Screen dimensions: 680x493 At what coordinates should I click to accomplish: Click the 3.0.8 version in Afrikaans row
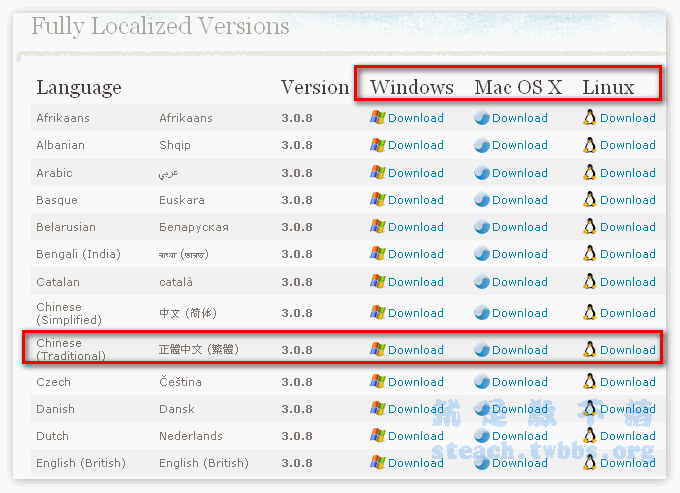(x=297, y=118)
